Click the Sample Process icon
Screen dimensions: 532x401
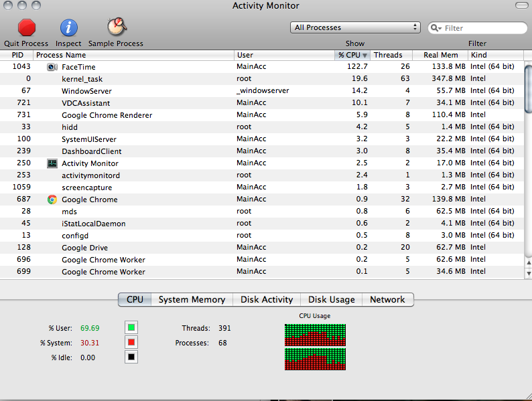coord(117,27)
